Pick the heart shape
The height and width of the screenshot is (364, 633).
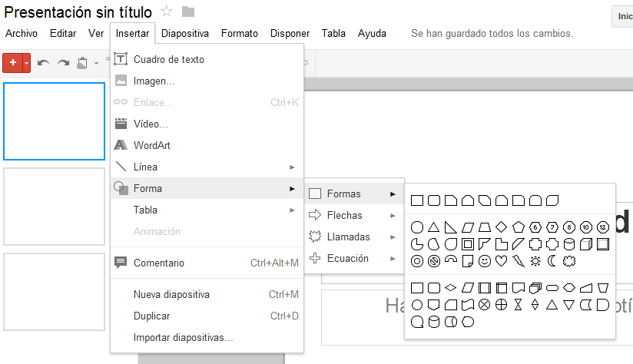point(502,261)
